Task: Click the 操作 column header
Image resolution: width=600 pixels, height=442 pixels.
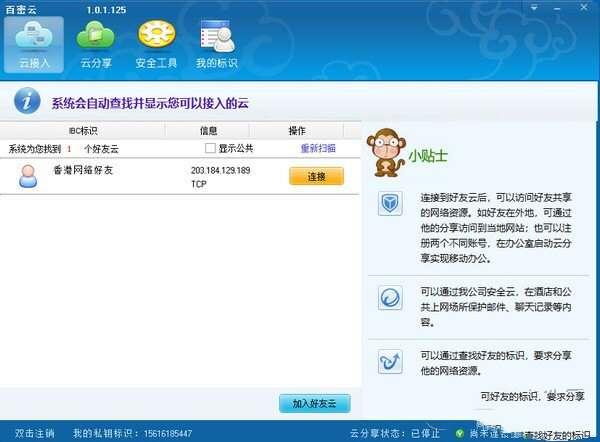Action: 297,131
